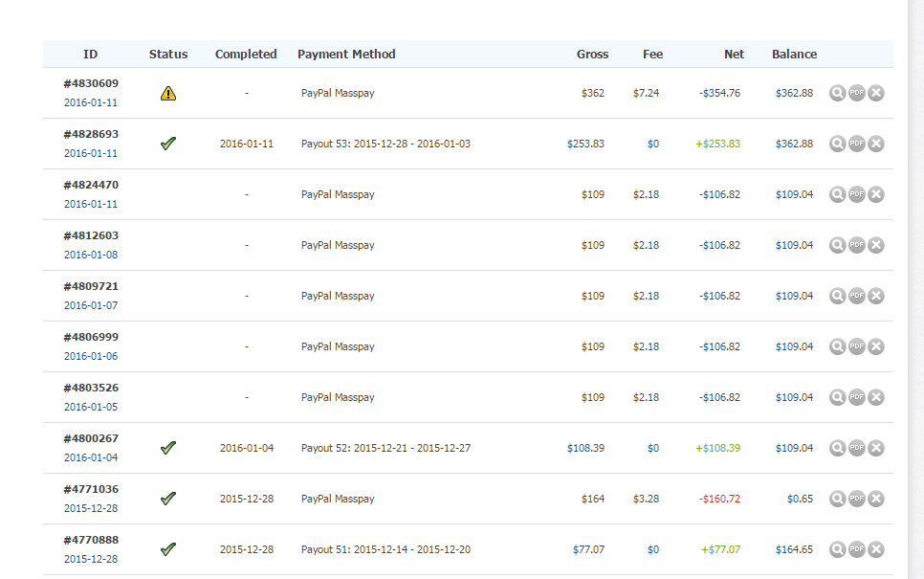Screen dimensions: 924x579
Task: Download PDF for transaction #4828693
Action: [x=857, y=144]
